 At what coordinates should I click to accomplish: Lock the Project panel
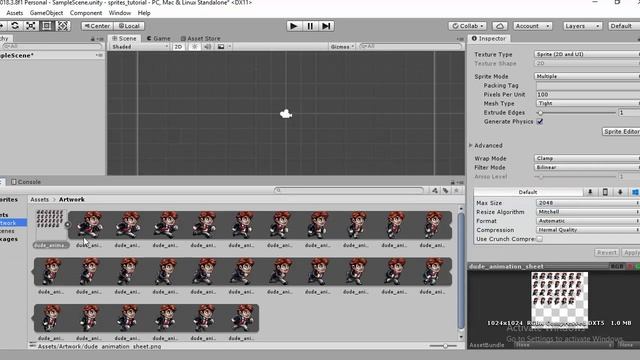click(453, 182)
